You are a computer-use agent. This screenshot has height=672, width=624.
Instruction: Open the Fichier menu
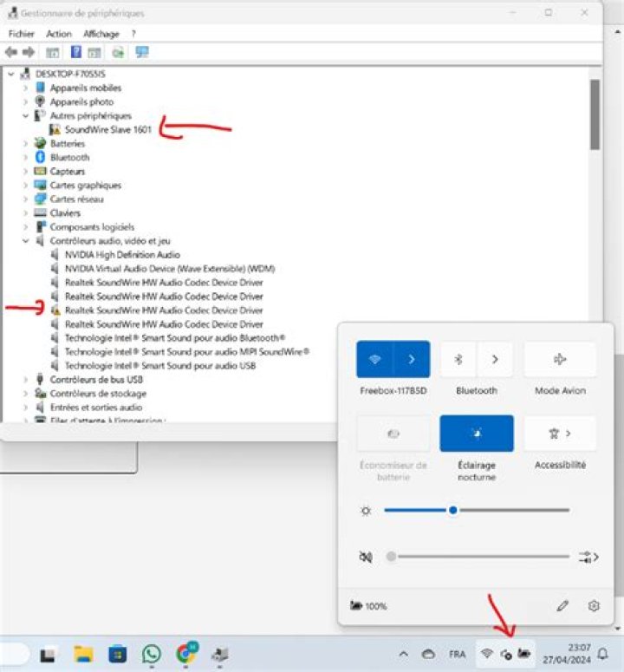click(21, 34)
